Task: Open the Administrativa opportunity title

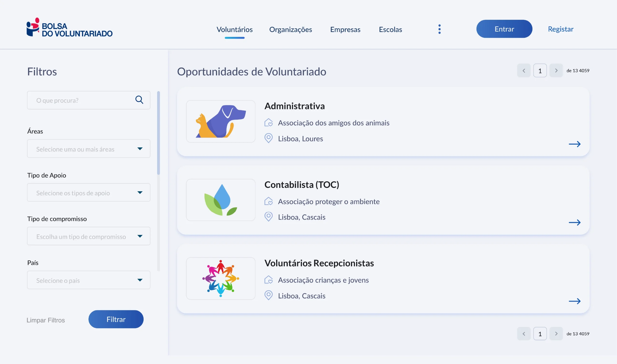Action: 294,106
